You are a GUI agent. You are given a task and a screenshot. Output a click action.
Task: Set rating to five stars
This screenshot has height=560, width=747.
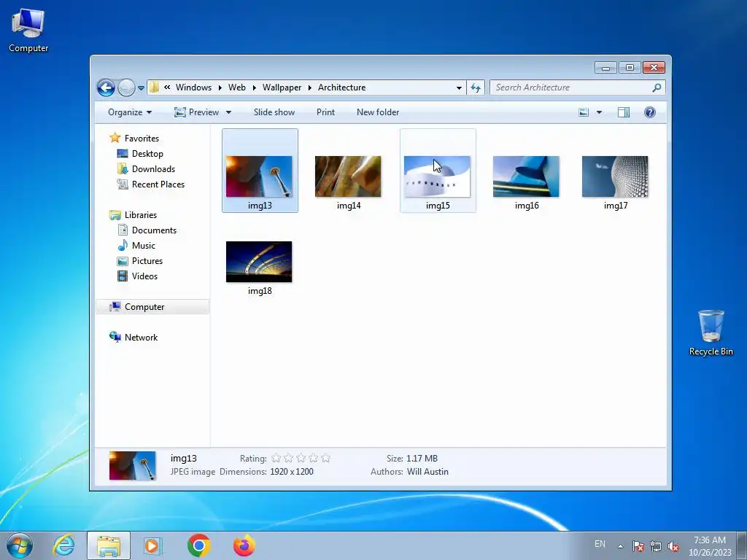click(x=325, y=459)
